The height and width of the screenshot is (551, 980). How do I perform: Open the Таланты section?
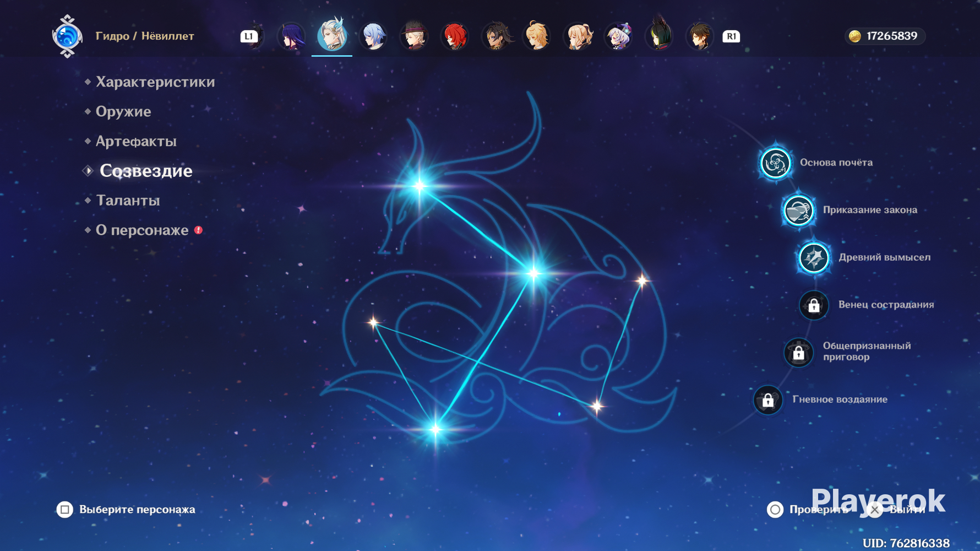tap(128, 201)
